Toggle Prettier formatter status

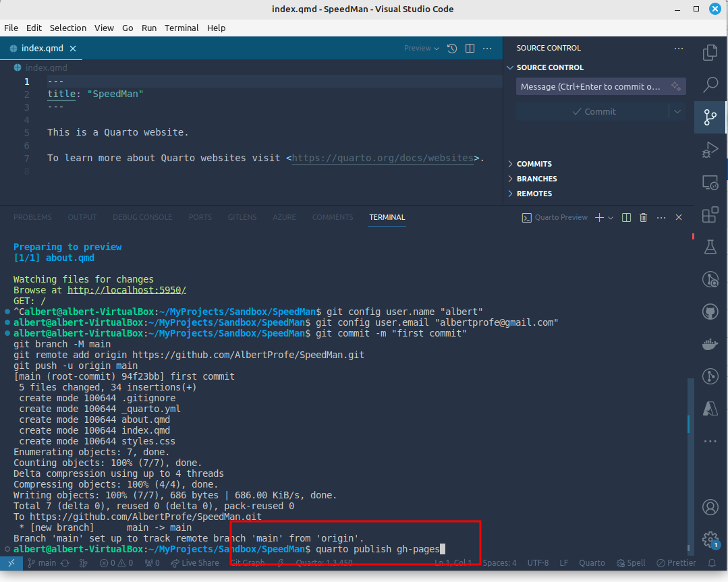[676, 563]
